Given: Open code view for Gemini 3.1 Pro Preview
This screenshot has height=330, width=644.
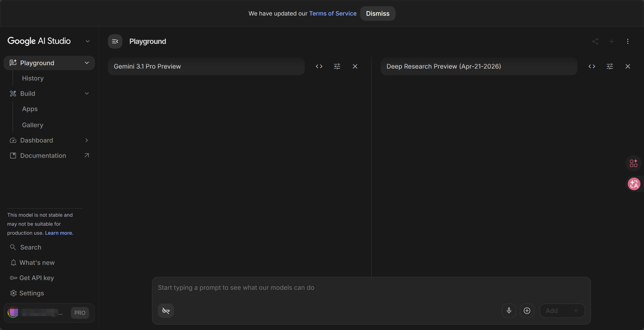Looking at the screenshot, I should pyautogui.click(x=319, y=66).
